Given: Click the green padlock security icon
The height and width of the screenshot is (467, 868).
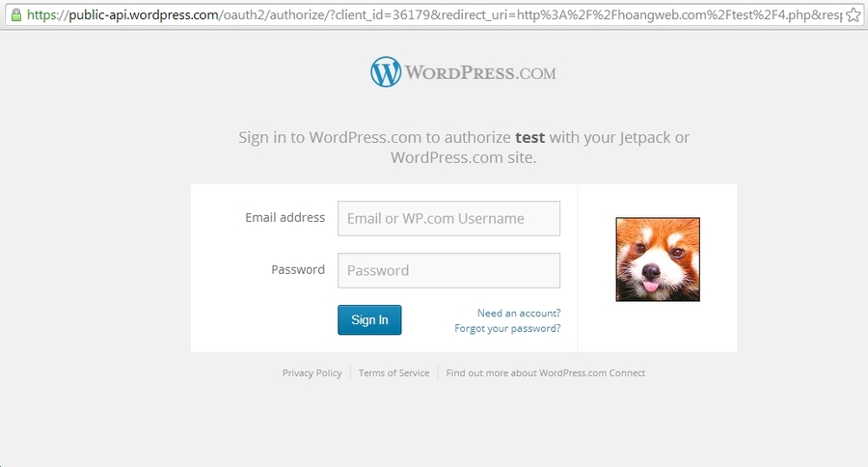Looking at the screenshot, I should pyautogui.click(x=16, y=15).
